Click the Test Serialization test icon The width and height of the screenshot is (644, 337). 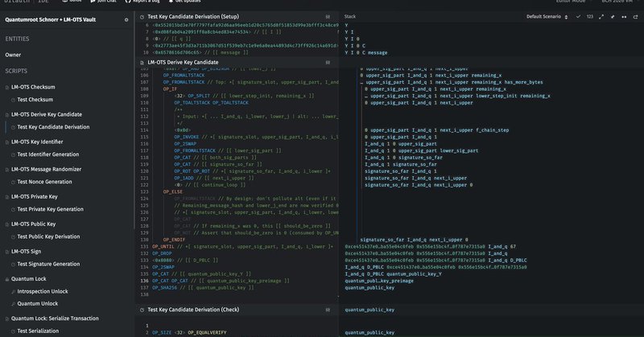click(x=13, y=331)
